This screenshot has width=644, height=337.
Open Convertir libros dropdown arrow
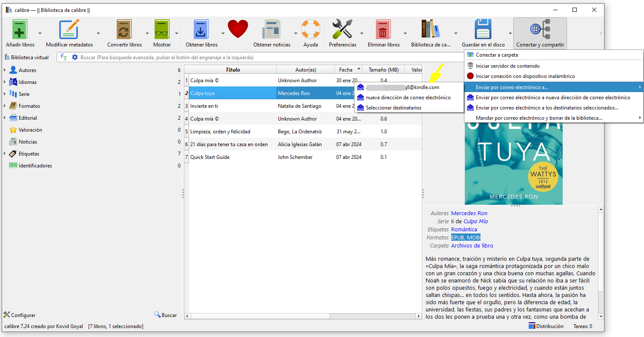tap(147, 33)
